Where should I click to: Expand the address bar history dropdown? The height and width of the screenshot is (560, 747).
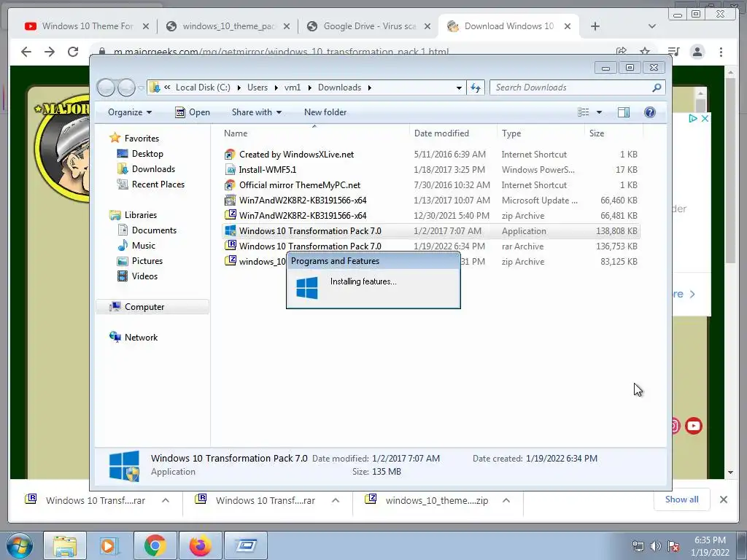(x=459, y=87)
